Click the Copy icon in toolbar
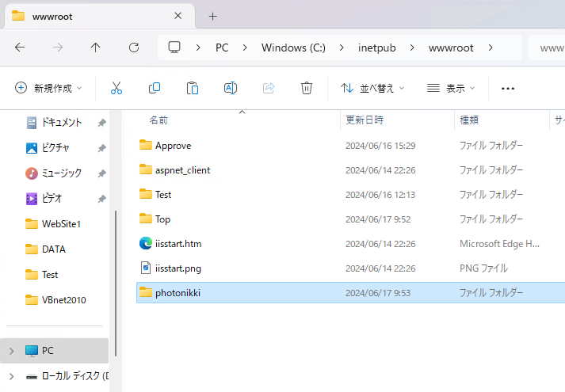 pyautogui.click(x=155, y=88)
